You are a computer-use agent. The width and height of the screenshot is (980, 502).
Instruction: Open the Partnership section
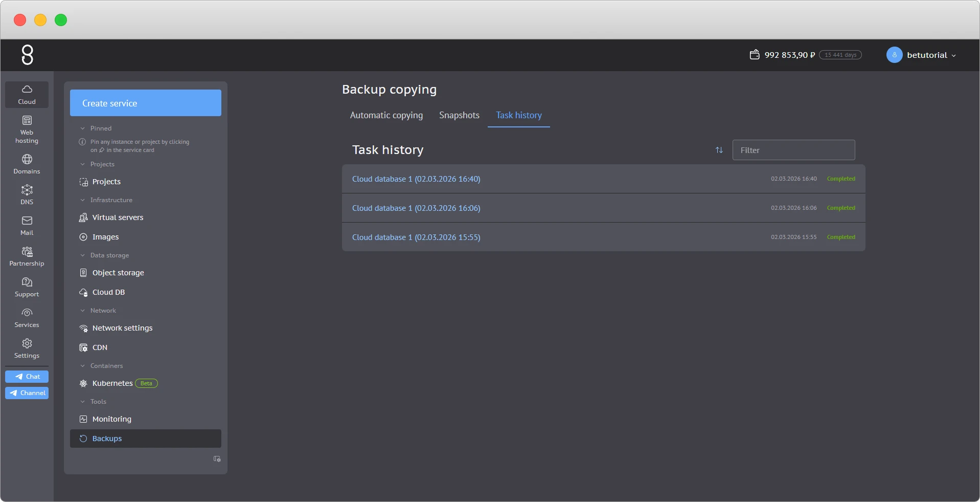click(x=27, y=256)
